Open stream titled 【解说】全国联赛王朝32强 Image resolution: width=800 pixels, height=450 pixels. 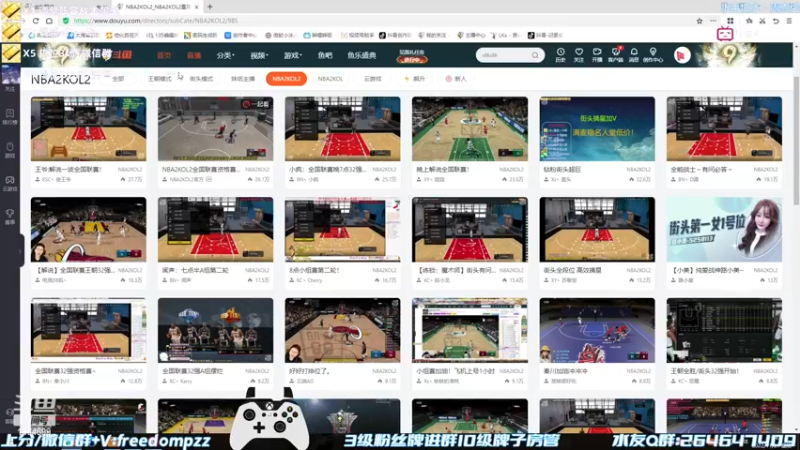(74, 270)
